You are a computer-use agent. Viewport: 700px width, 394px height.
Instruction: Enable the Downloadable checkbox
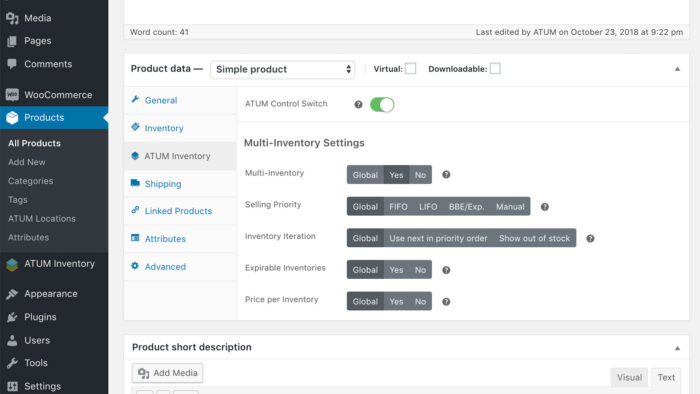tap(495, 69)
